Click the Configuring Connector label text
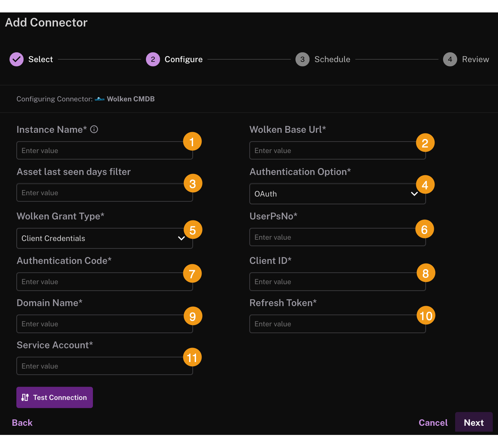This screenshot has width=498, height=448. (55, 99)
